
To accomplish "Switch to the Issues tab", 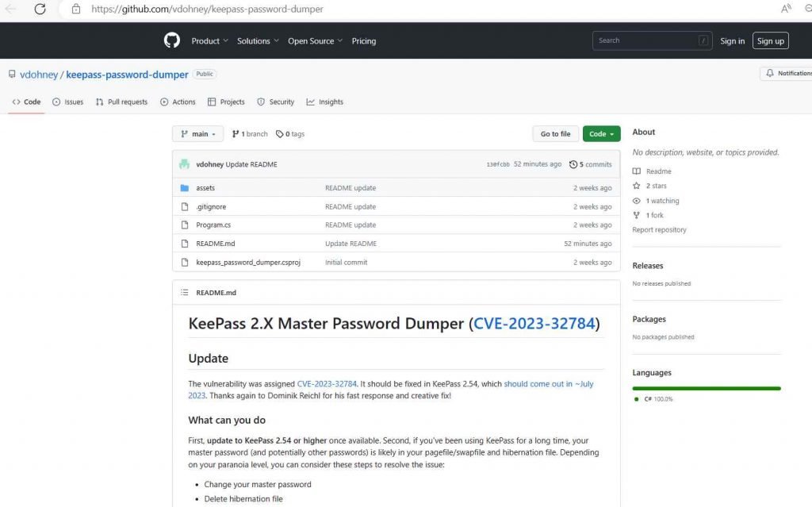I will [67, 102].
